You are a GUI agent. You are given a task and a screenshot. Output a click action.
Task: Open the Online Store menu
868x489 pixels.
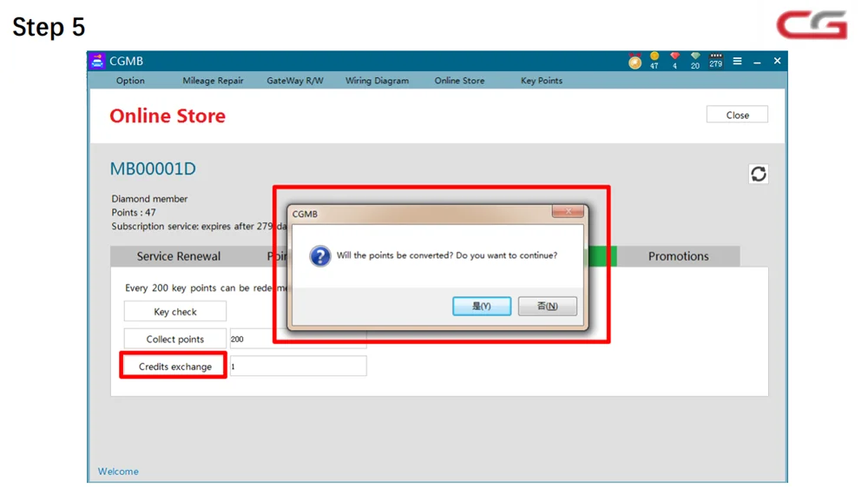tap(459, 80)
